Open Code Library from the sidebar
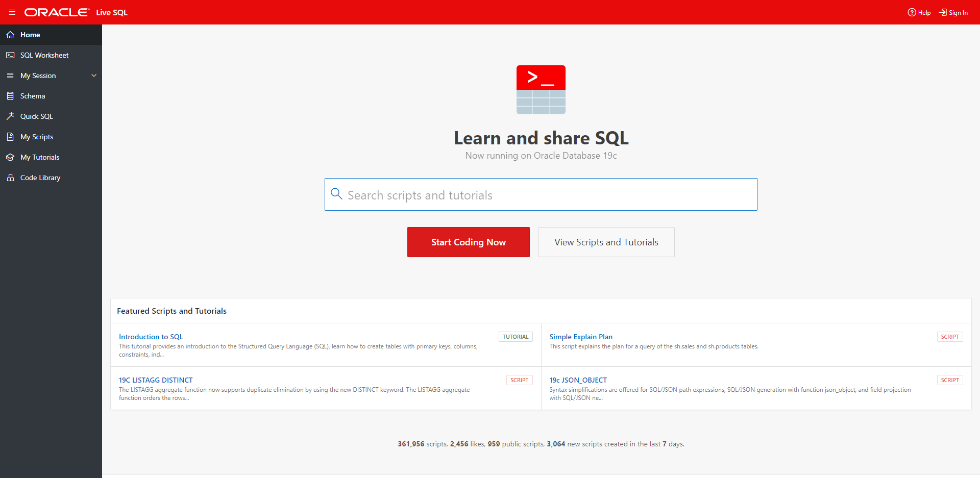 pyautogui.click(x=51, y=178)
